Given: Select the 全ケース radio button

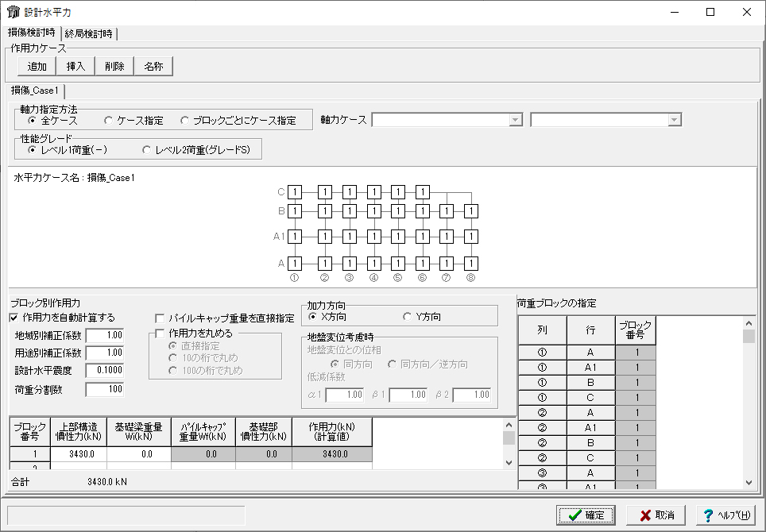Looking at the screenshot, I should [32, 120].
